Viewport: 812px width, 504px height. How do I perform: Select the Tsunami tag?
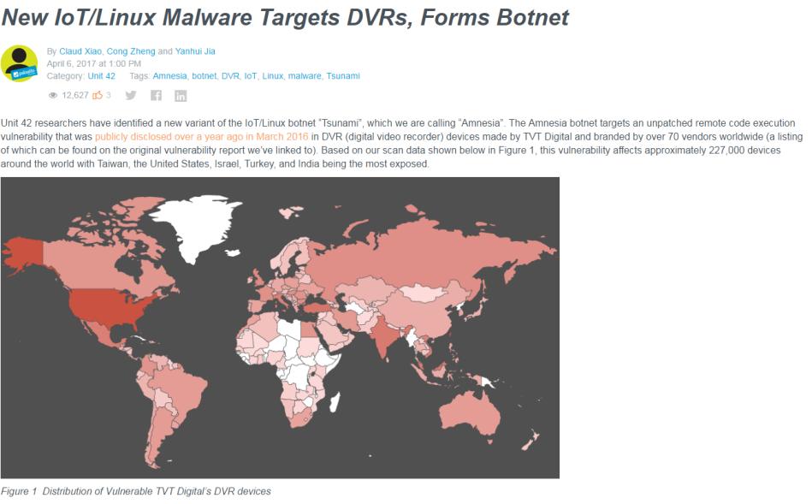tap(343, 76)
